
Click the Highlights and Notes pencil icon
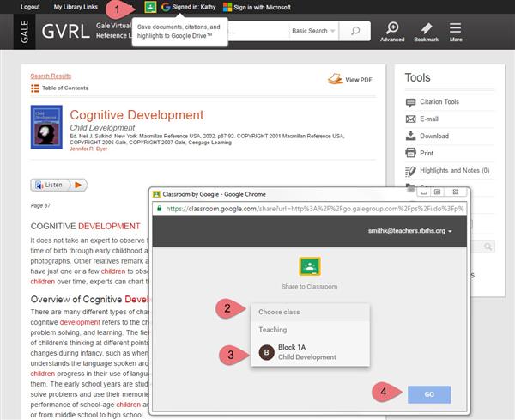coord(410,171)
